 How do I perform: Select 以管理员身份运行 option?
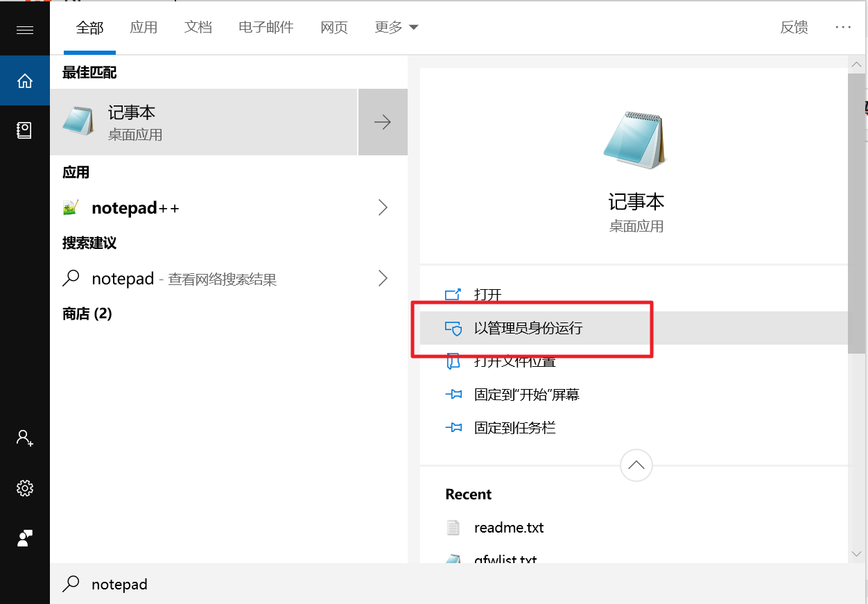tap(528, 328)
